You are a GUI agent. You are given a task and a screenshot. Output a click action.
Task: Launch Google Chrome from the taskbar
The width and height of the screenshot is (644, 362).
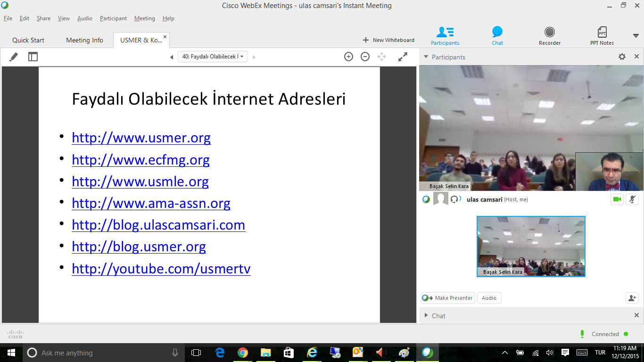(242, 353)
